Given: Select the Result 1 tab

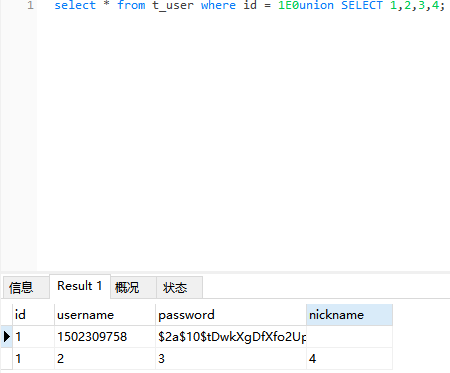Looking at the screenshot, I should pos(80,286).
